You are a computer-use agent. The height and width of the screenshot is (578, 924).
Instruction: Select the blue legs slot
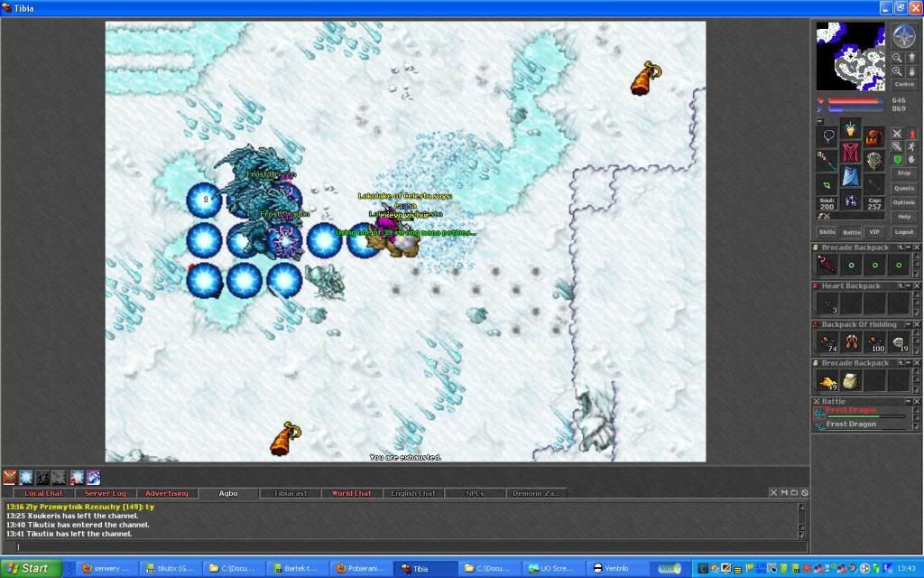(x=850, y=175)
